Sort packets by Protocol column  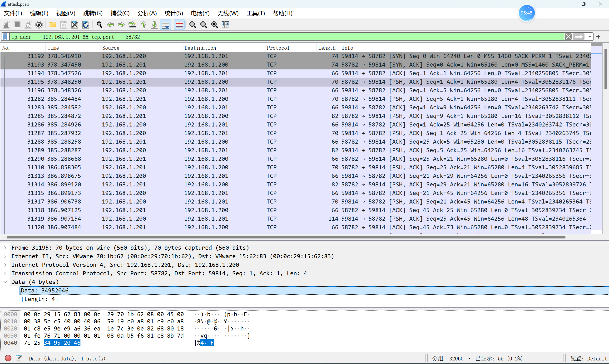(x=290, y=48)
